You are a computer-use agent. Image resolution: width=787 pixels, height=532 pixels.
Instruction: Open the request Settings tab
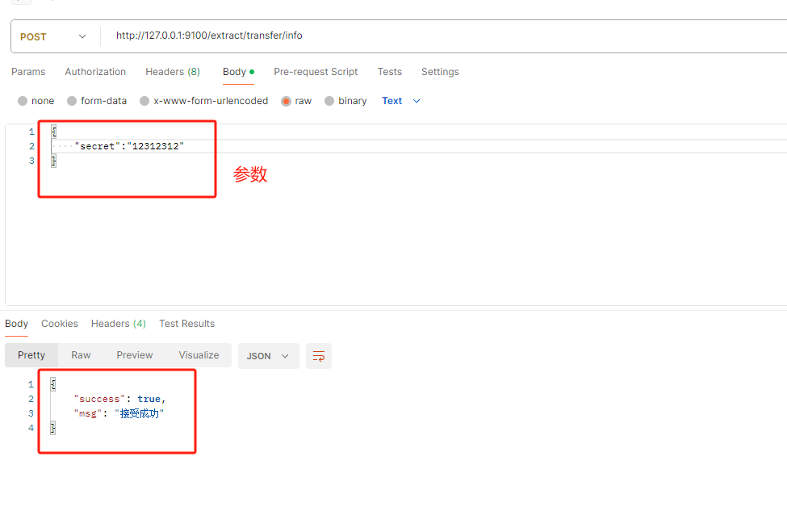point(440,72)
